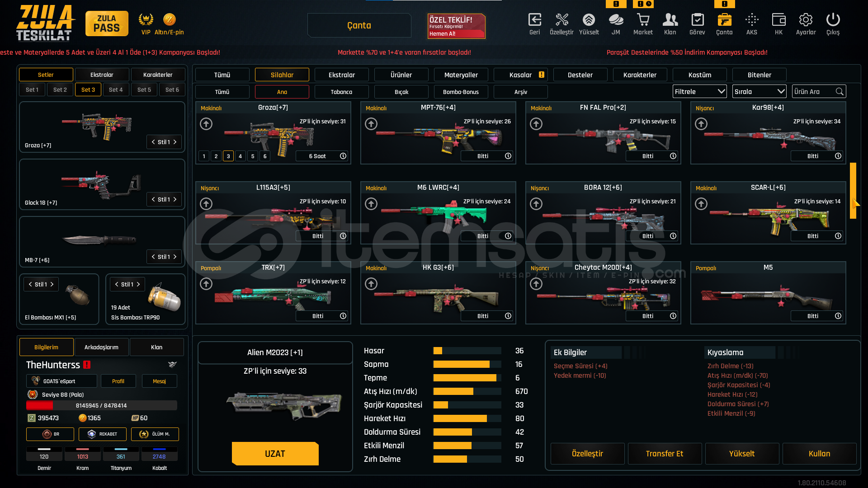This screenshot has height=488, width=868.
Task: Open the Klan icon in top bar
Action: point(670,20)
